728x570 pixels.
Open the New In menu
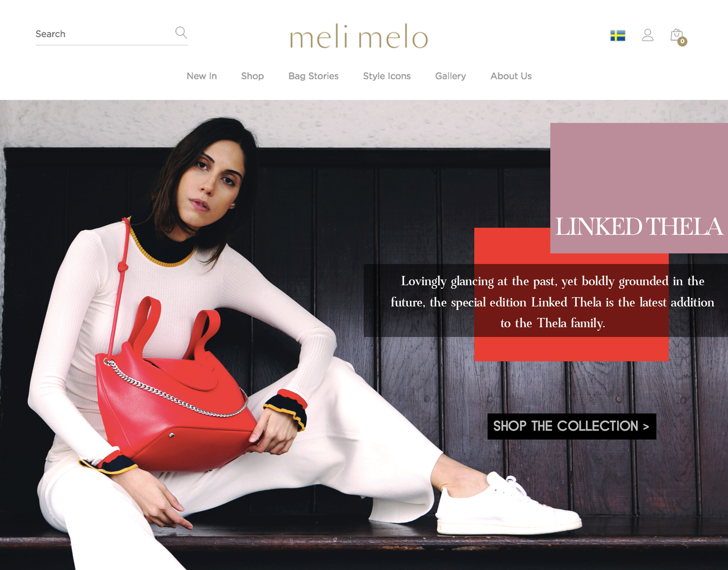[202, 76]
